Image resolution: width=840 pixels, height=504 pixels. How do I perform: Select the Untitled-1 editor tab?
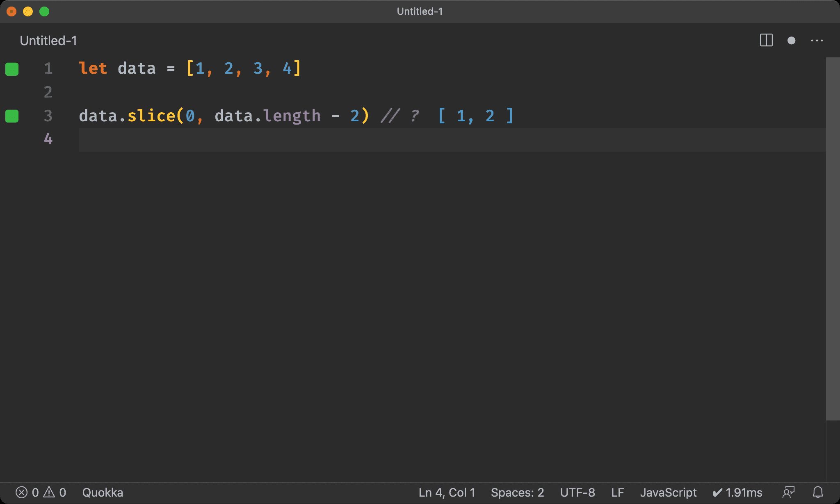[48, 41]
